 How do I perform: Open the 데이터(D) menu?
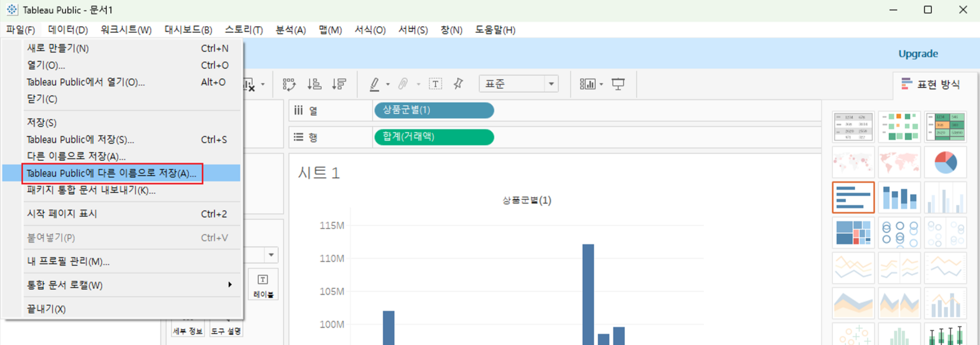[x=68, y=30]
